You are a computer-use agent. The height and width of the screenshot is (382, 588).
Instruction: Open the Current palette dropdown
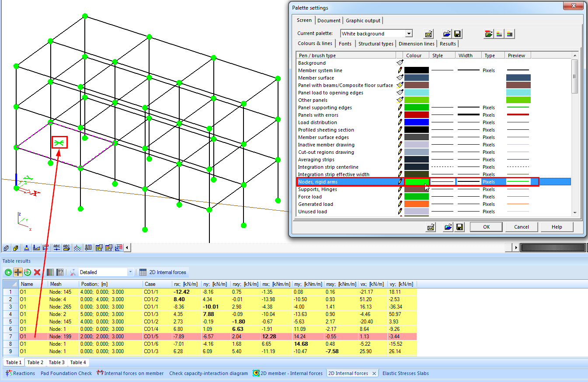tap(408, 34)
